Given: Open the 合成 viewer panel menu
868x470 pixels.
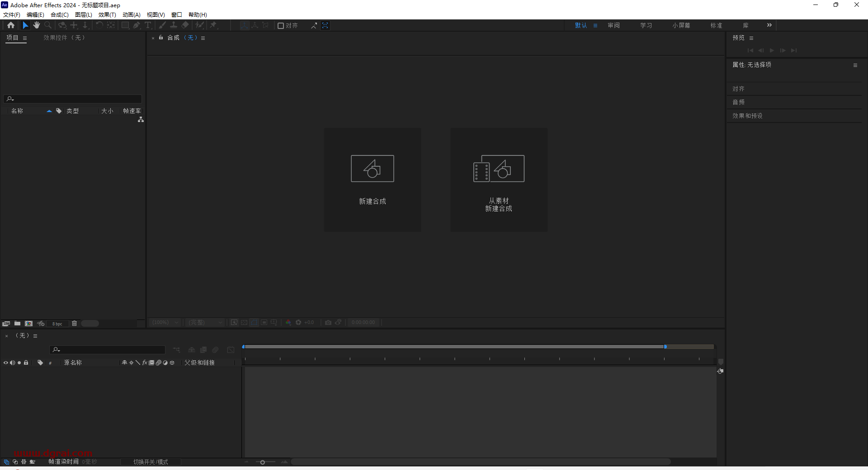Looking at the screenshot, I should click(x=203, y=38).
